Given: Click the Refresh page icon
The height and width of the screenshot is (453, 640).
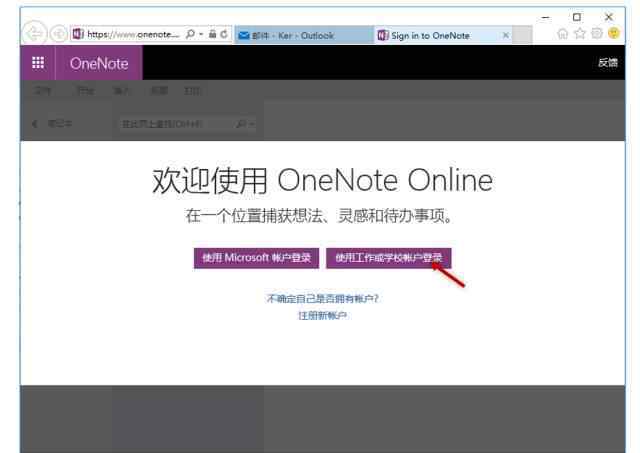Looking at the screenshot, I should coord(224,34).
